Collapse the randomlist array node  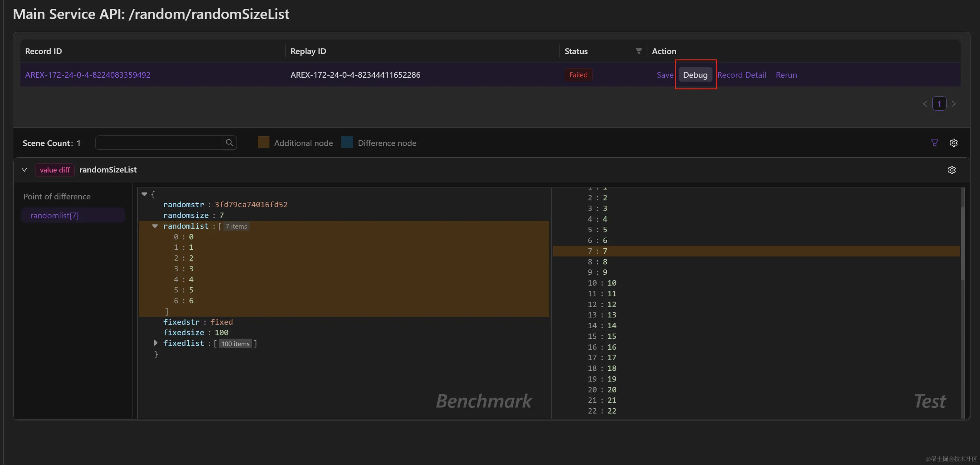[x=155, y=226]
